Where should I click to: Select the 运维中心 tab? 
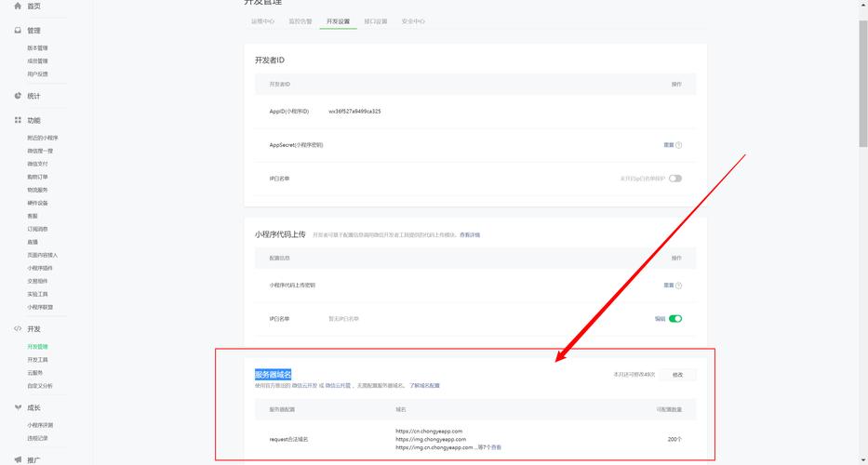(263, 20)
